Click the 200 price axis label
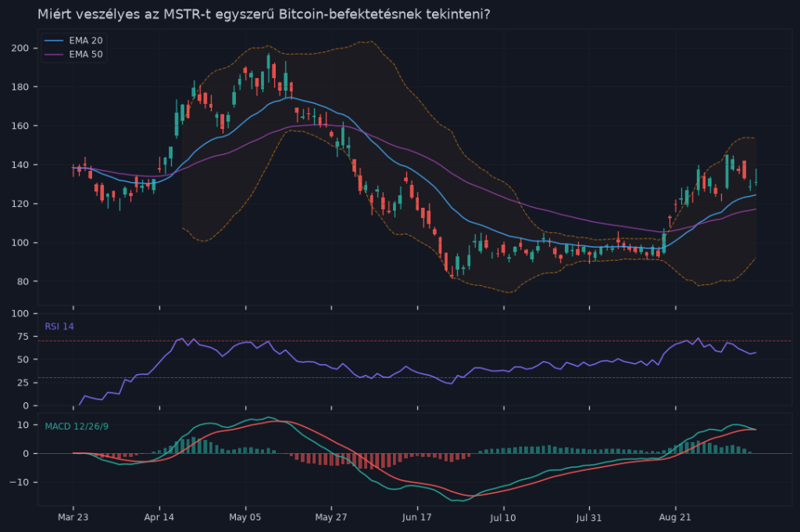800x532 pixels. 20,48
